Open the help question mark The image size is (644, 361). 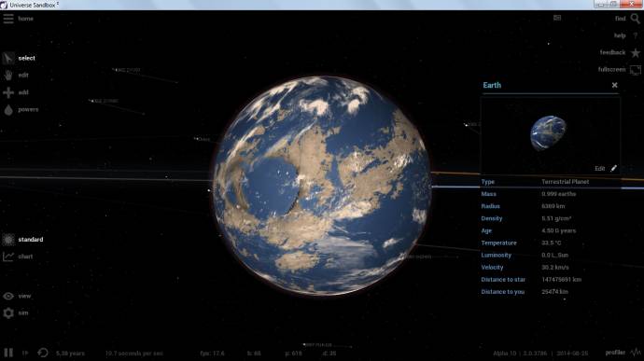pos(636,35)
